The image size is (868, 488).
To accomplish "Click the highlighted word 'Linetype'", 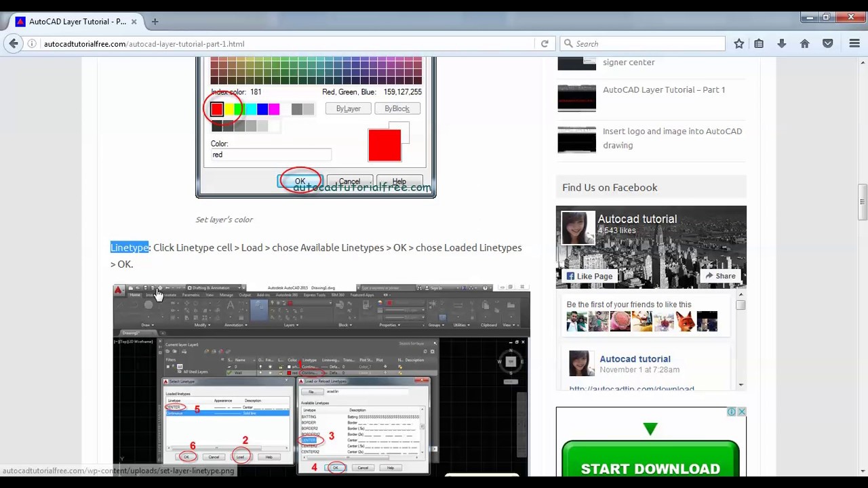I will point(130,247).
